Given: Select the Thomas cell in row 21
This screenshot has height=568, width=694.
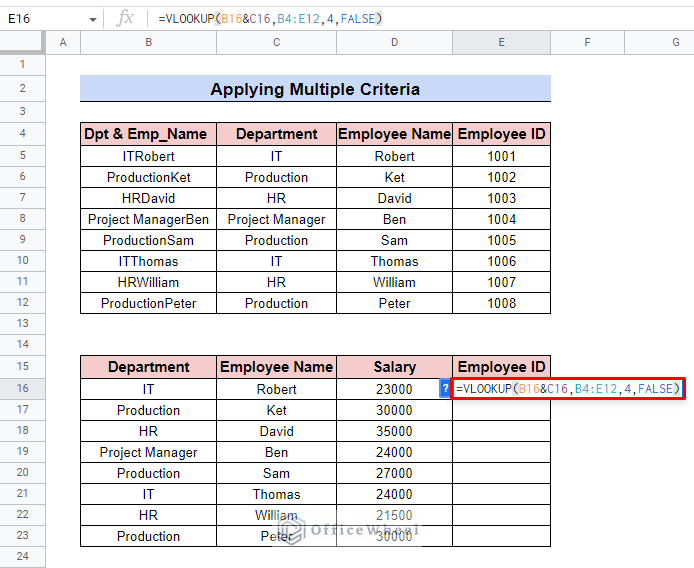Looking at the screenshot, I should (x=276, y=494).
